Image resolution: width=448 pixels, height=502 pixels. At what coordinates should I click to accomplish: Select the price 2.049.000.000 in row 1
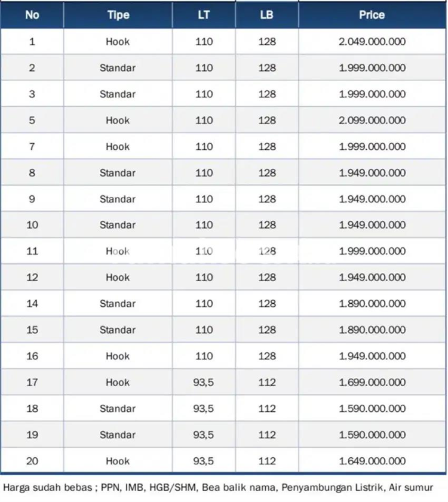coord(372,42)
